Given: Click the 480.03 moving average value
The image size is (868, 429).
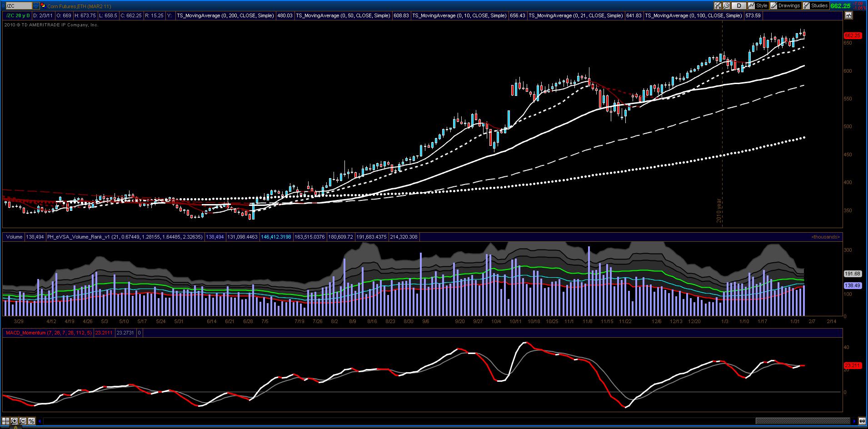Looking at the screenshot, I should (x=284, y=15).
